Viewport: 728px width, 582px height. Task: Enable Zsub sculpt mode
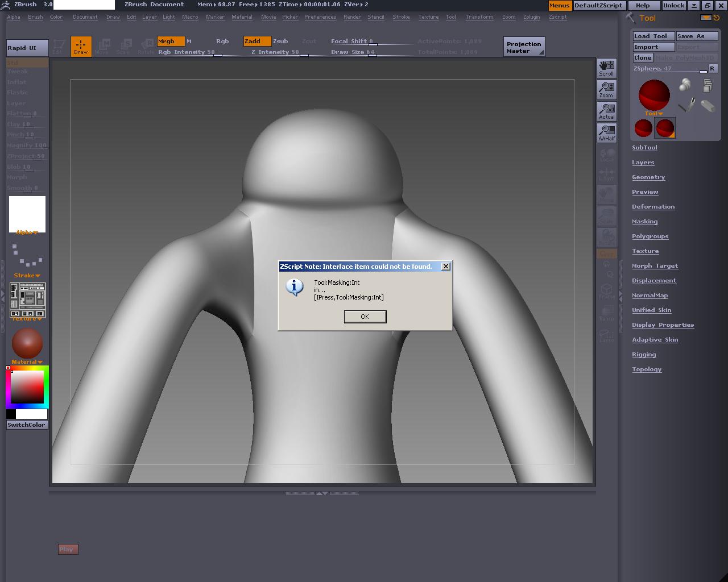pyautogui.click(x=280, y=41)
